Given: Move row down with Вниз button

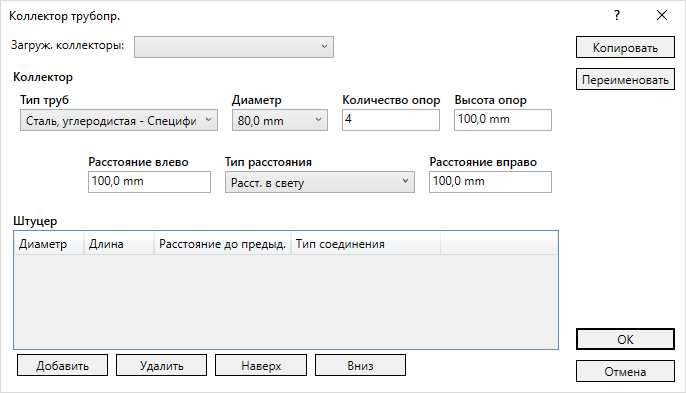Looking at the screenshot, I should pos(360,365).
